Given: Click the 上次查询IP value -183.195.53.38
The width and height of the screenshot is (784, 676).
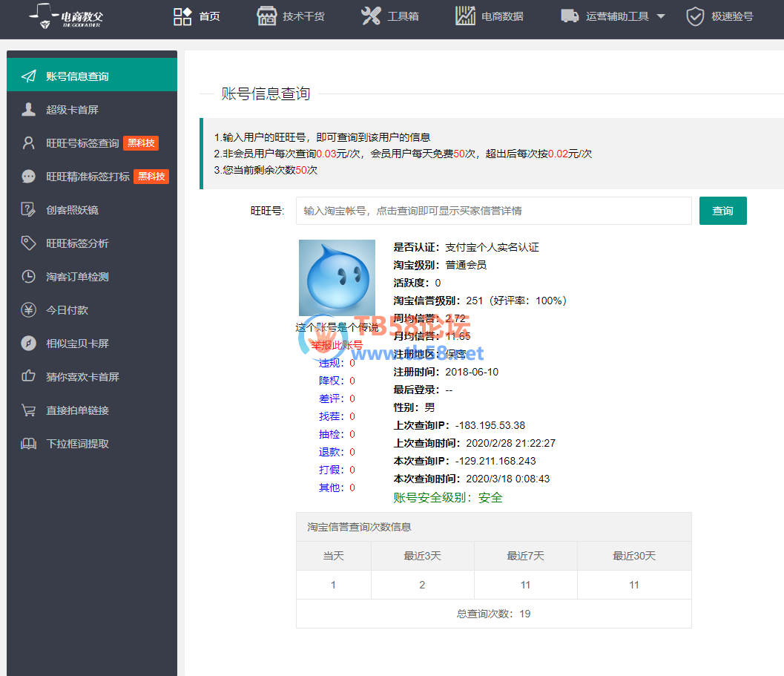Looking at the screenshot, I should (x=490, y=425).
